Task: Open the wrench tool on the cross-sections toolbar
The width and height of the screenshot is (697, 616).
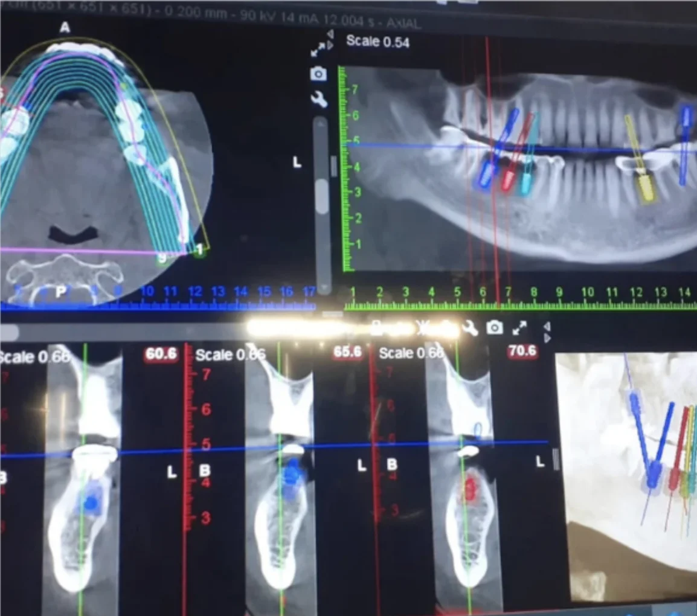Action: click(470, 328)
